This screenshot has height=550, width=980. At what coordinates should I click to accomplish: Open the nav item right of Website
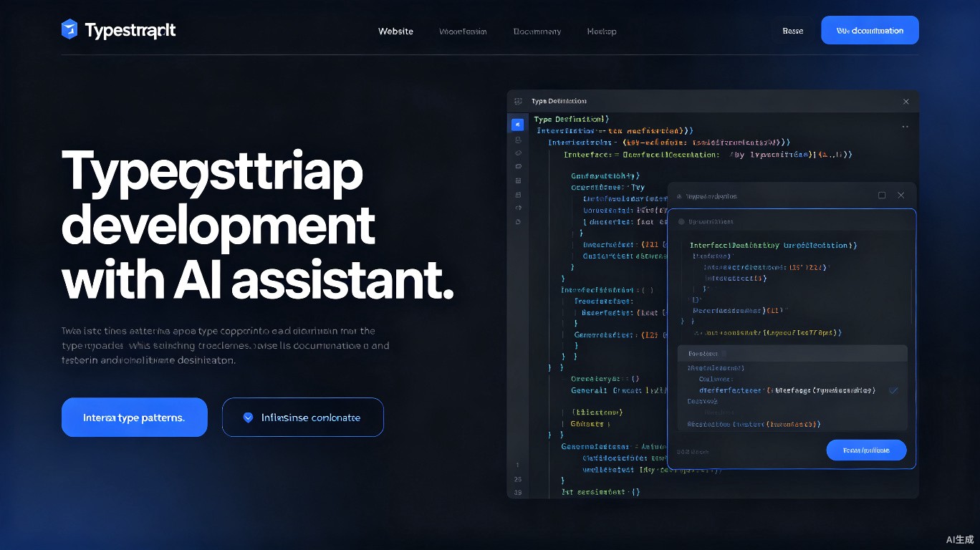[463, 32]
